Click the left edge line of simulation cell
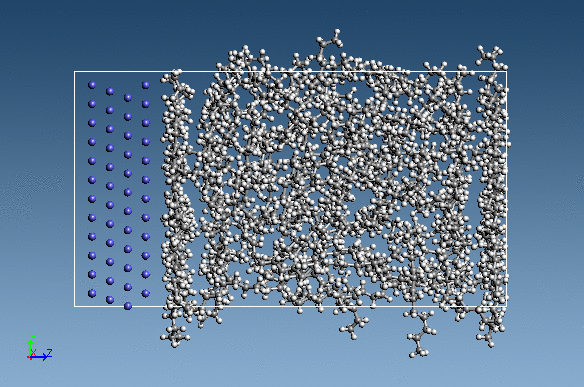Screen dimensions: 584x387 coord(74,189)
